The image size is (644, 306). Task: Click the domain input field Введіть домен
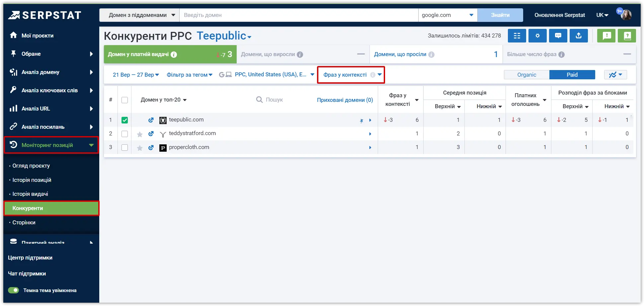tap(299, 15)
